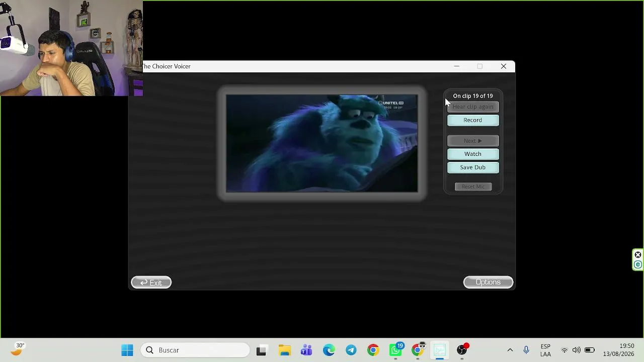This screenshot has width=644, height=362.
Task: Exit The Choicer Voicer
Action: (151, 283)
